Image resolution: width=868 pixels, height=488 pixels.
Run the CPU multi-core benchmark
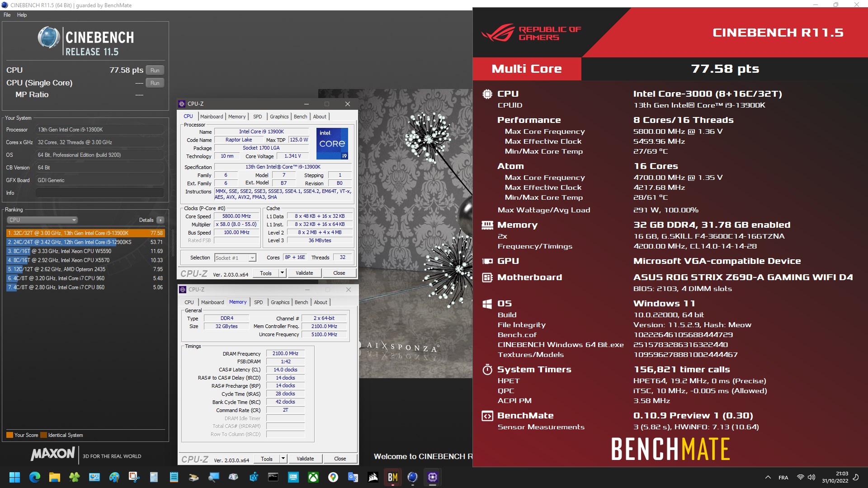pyautogui.click(x=155, y=70)
